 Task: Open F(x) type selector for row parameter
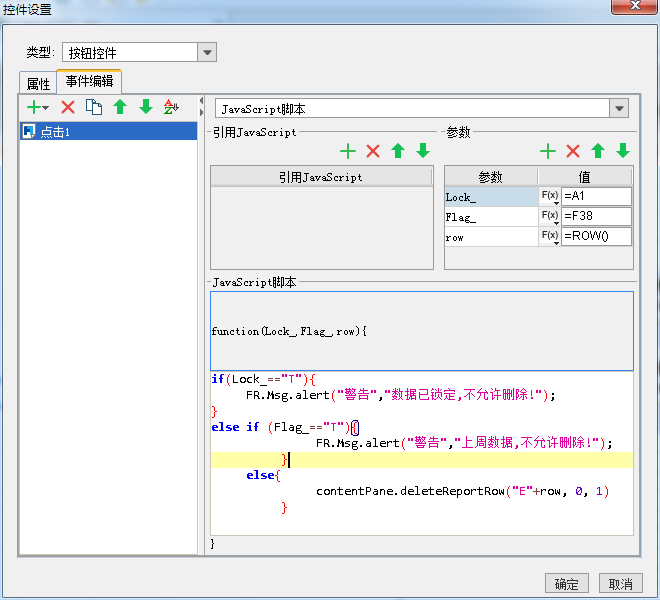(x=550, y=236)
